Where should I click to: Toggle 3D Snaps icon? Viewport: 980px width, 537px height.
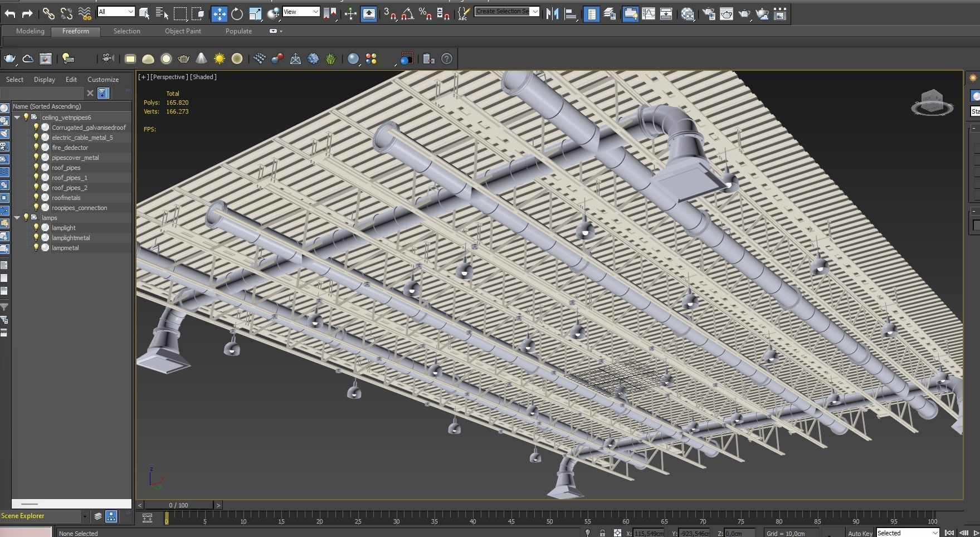point(390,13)
